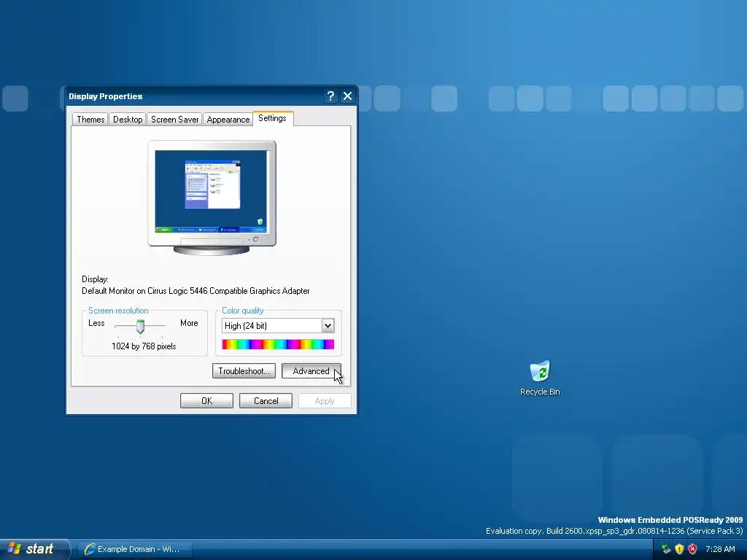
Task: Select the Appearance tab
Action: pyautogui.click(x=228, y=120)
